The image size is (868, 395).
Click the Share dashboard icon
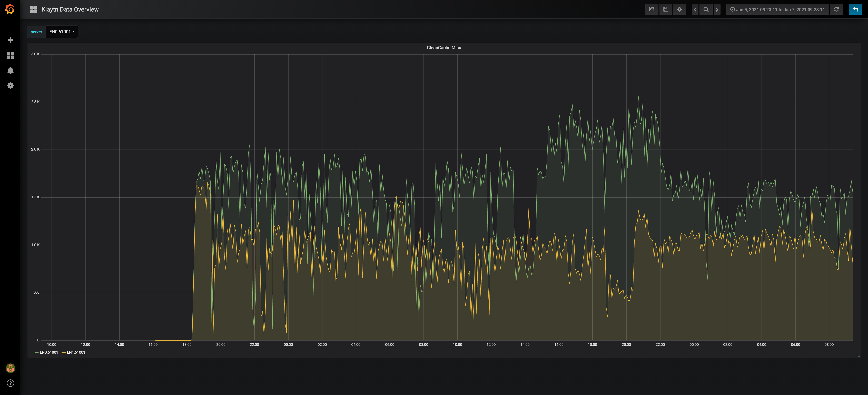pyautogui.click(x=651, y=9)
